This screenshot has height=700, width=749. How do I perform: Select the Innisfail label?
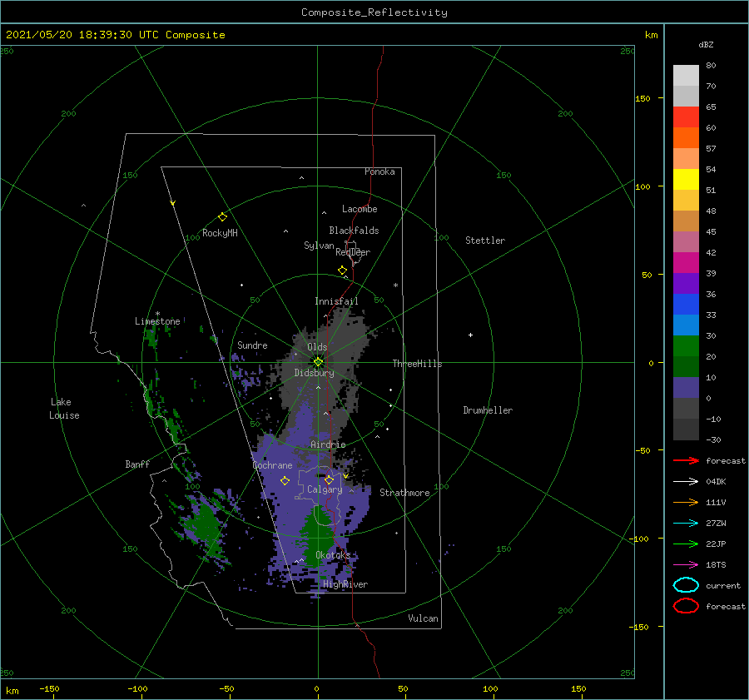point(336,301)
